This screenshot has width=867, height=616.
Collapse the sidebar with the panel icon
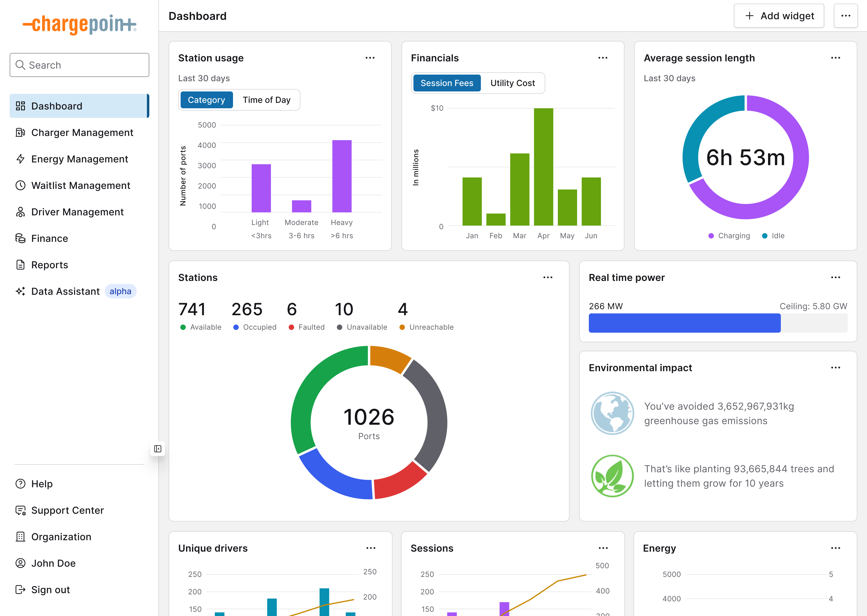coord(158,449)
